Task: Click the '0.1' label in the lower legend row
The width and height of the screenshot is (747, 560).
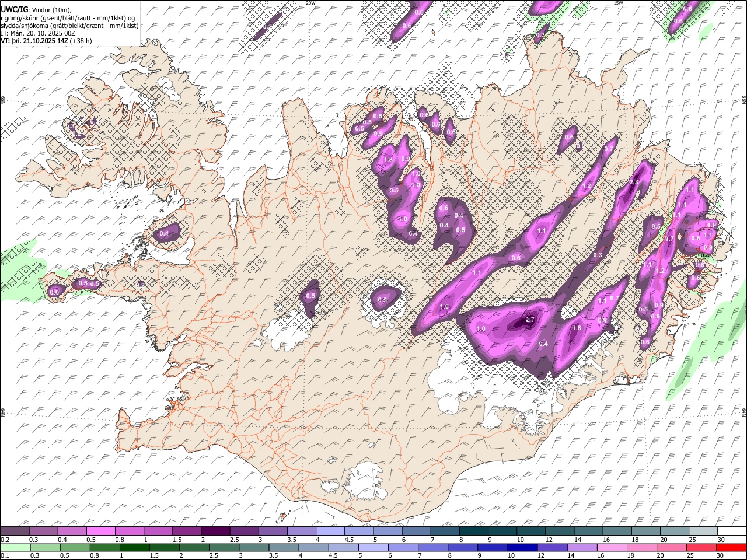Action: (x=5, y=556)
